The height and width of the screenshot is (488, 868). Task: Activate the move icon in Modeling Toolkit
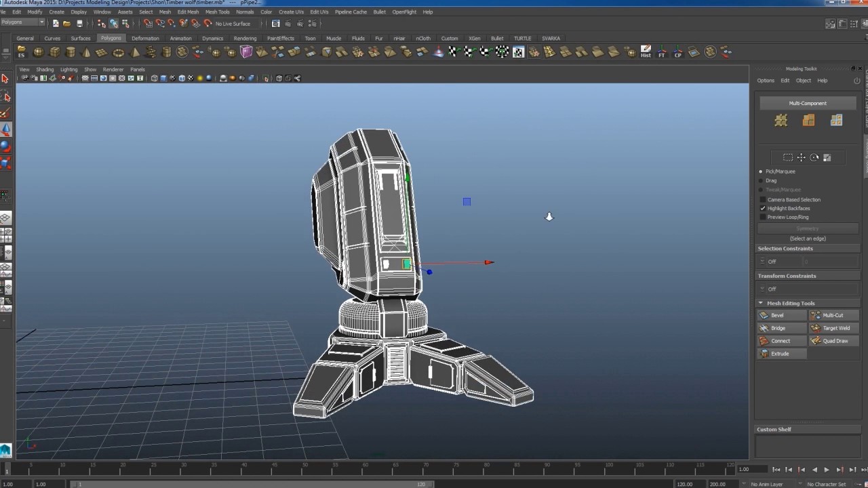pyautogui.click(x=801, y=158)
